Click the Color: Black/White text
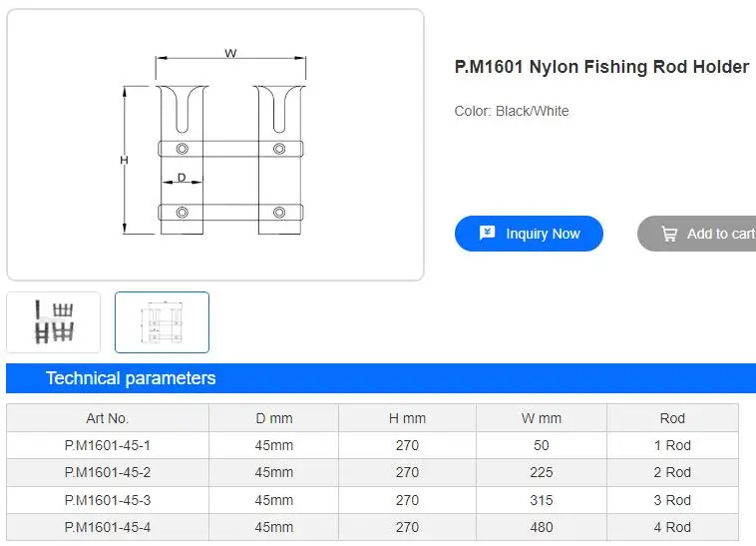Viewport: 756px width, 546px height. coord(512,111)
